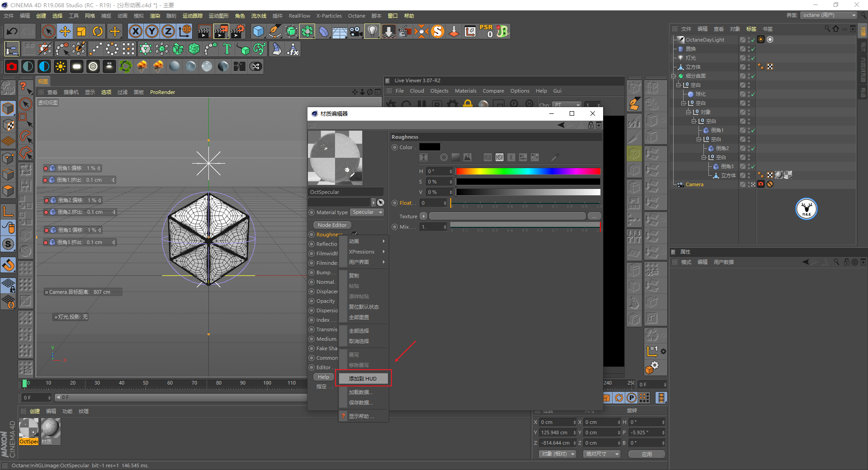
Task: Toggle the Opacity channel
Action: pyautogui.click(x=311, y=301)
